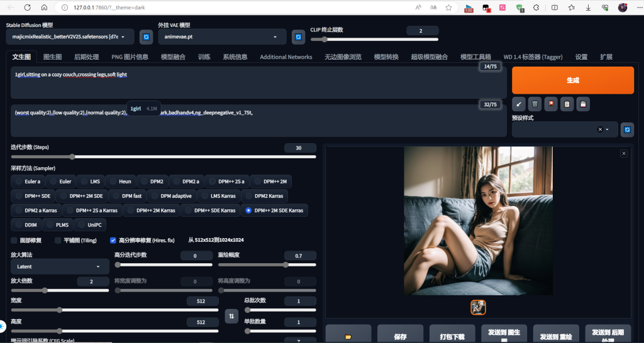Expand the animevae.pt VAE dropdown

coord(222,37)
